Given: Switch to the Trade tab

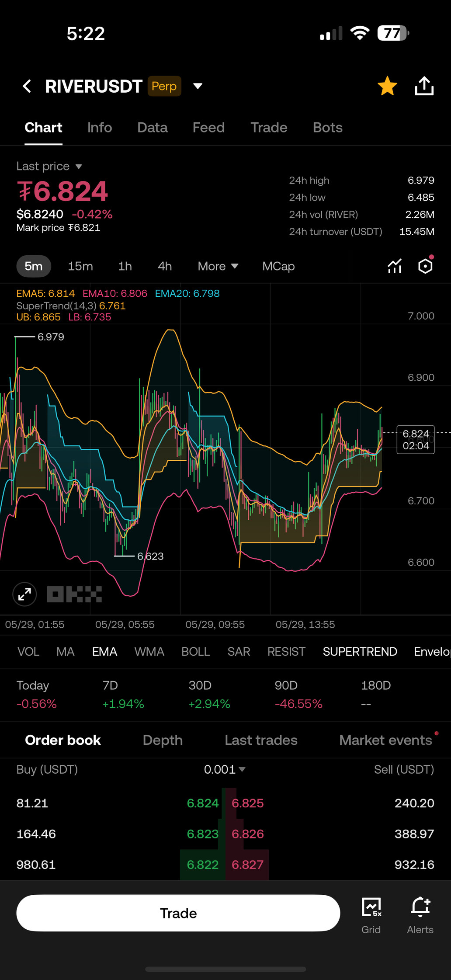Looking at the screenshot, I should click(x=269, y=127).
